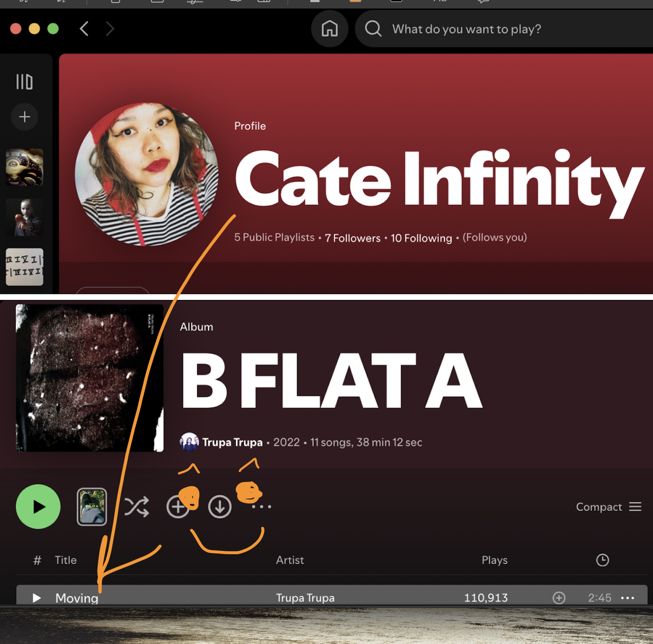Go back to previous page
This screenshot has height=644, width=653.
84,29
